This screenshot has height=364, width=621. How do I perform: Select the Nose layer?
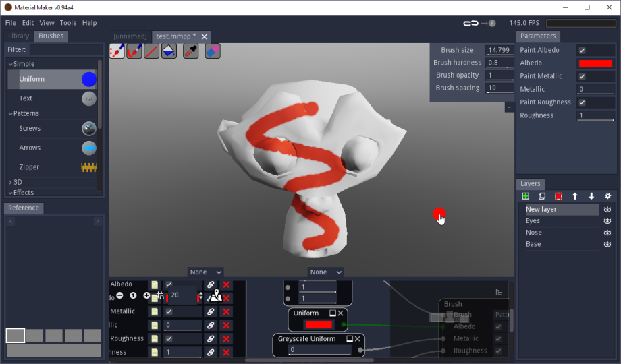pos(534,233)
